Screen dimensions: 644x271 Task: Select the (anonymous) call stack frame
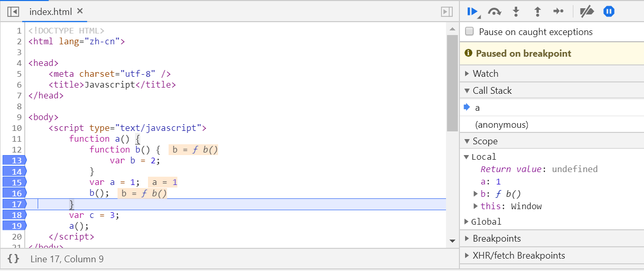552,125
